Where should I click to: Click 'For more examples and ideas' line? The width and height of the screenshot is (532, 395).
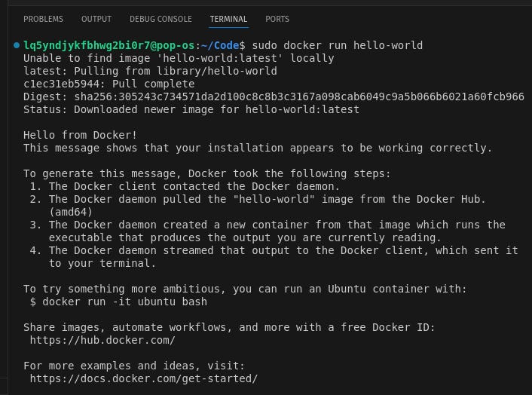point(134,366)
